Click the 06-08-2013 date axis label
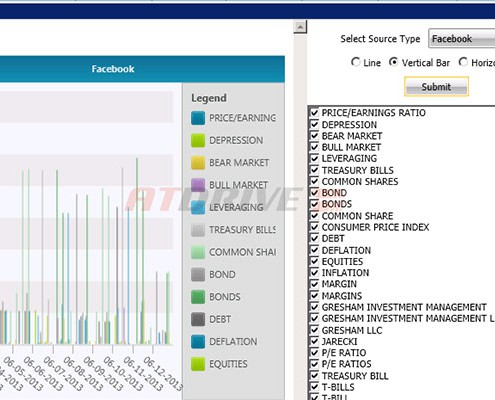 83,373
